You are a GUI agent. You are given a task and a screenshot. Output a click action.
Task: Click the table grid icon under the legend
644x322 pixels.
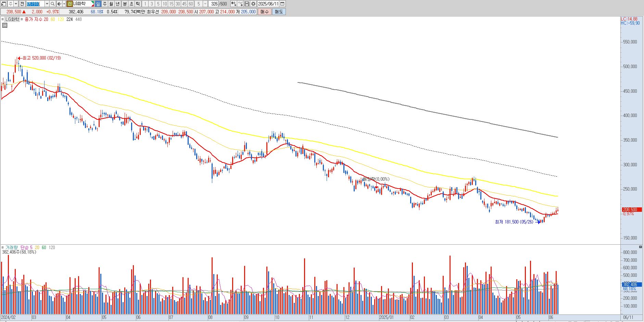[5, 25]
